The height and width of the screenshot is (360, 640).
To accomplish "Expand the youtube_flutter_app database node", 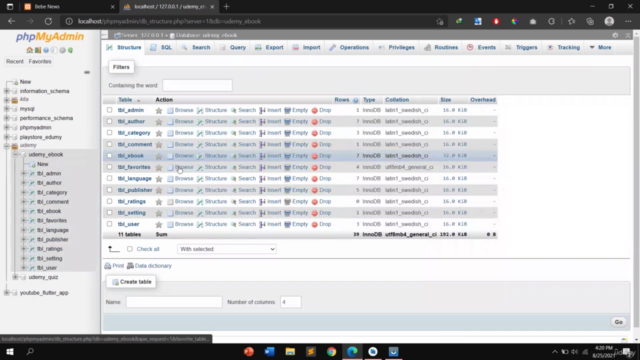I will (x=7, y=293).
